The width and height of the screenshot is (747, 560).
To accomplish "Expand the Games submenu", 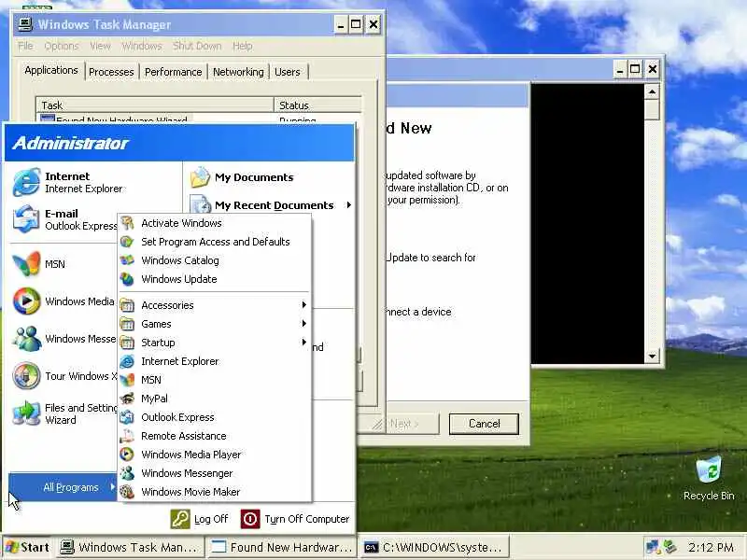I will (215, 324).
